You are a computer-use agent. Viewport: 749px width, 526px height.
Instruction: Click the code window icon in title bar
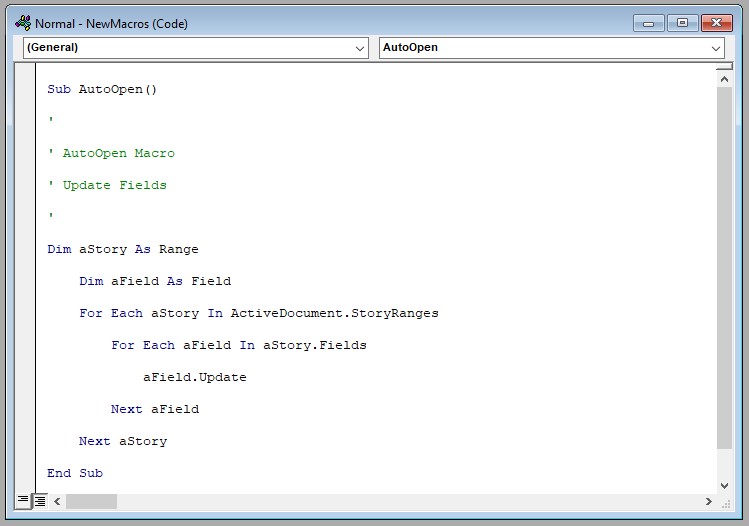(x=23, y=23)
